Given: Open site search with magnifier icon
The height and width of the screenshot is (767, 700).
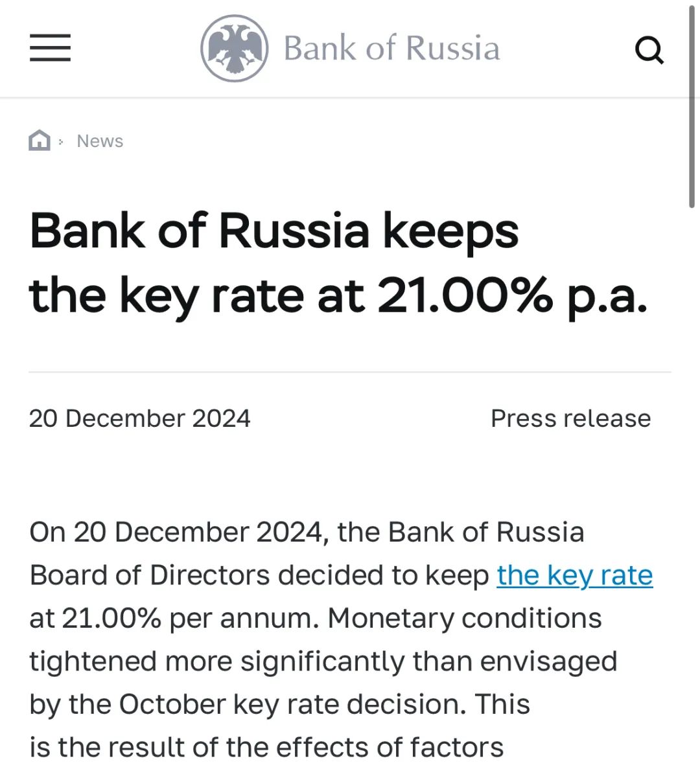Looking at the screenshot, I should click(649, 50).
